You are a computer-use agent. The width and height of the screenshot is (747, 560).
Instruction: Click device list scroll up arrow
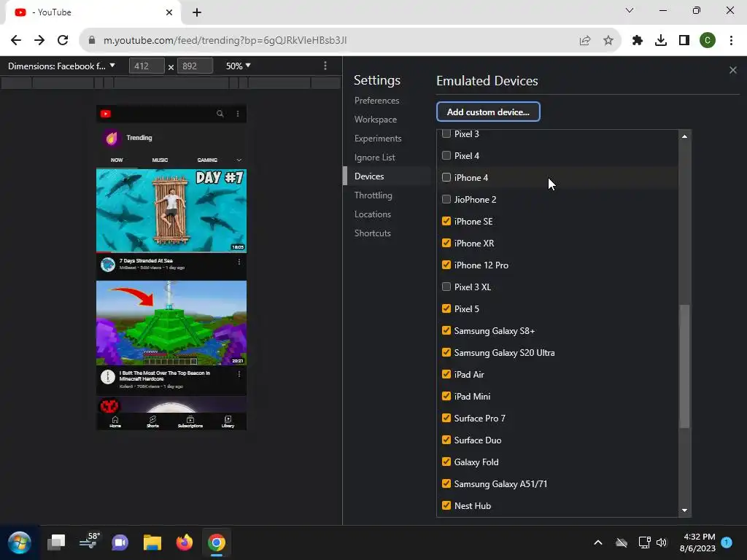point(684,136)
